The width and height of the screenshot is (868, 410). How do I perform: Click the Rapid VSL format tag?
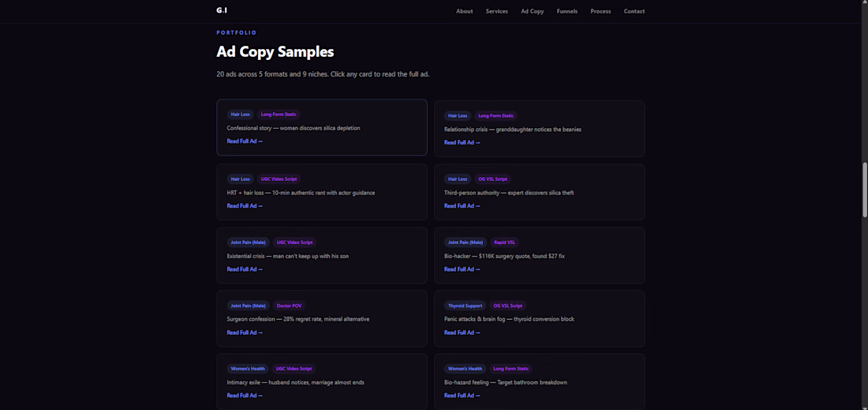505,243
